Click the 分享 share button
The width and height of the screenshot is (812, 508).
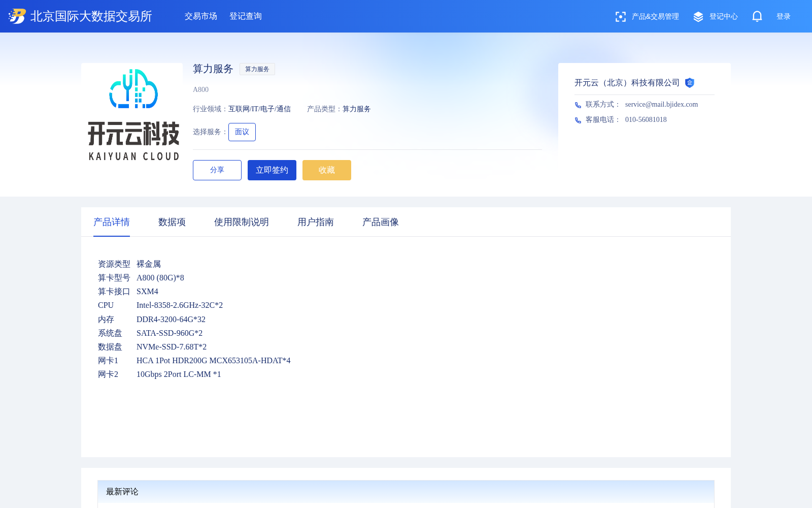point(217,170)
